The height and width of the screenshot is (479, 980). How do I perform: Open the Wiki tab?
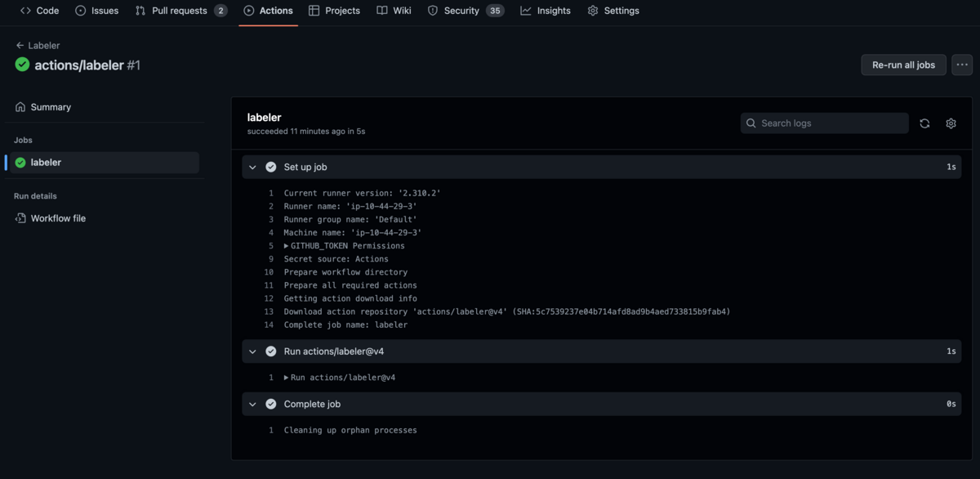[x=394, y=11]
